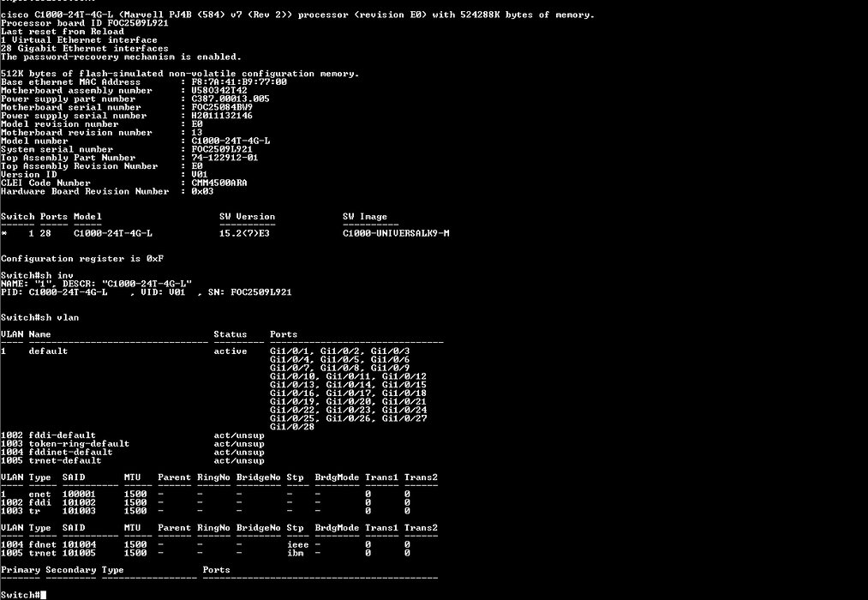This screenshot has width=868, height=600.
Task: Click the act/unsup status of fddi-default
Action: pos(238,435)
